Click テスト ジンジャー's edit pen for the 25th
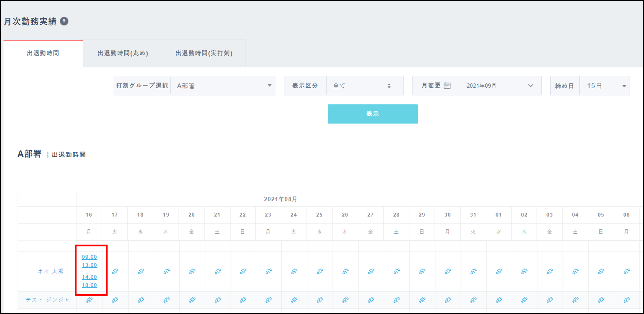The height and width of the screenshot is (314, 644). pyautogui.click(x=320, y=300)
